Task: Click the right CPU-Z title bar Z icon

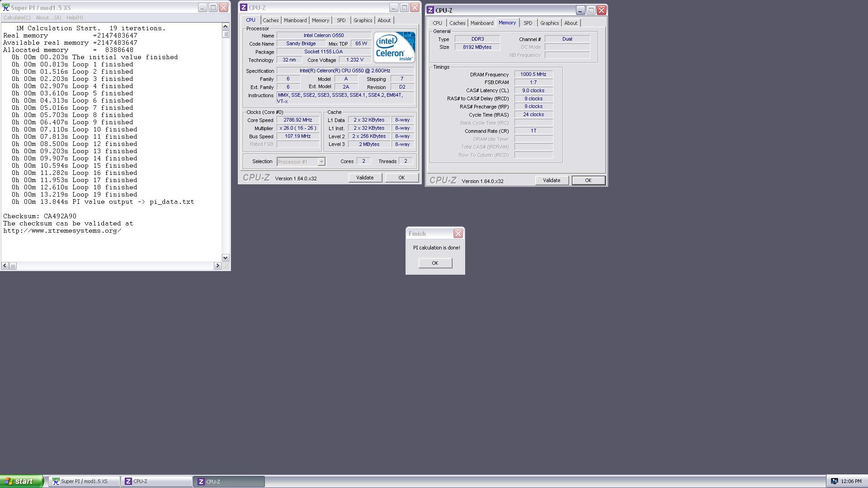Action: (x=430, y=10)
